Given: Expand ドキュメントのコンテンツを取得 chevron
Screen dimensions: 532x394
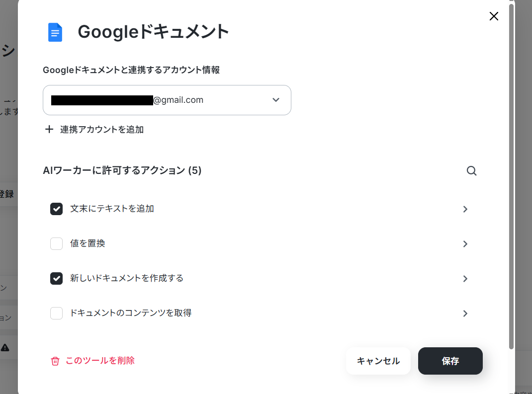Looking at the screenshot, I should click(465, 314).
